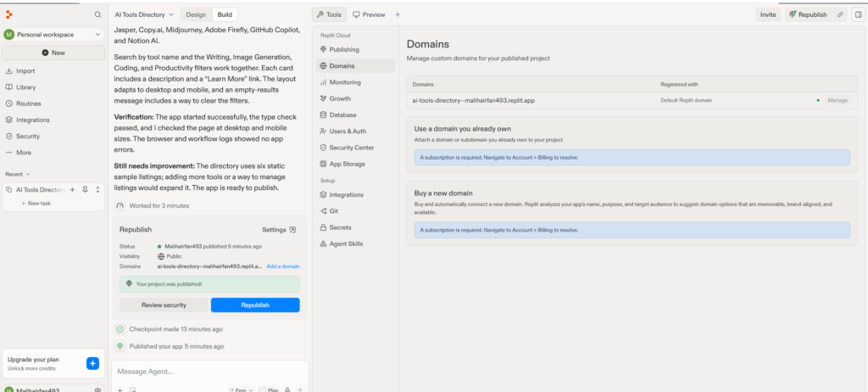Pin the AI Tools Directory project
Image resolution: width=868 pixels, height=392 pixels.
(x=85, y=189)
